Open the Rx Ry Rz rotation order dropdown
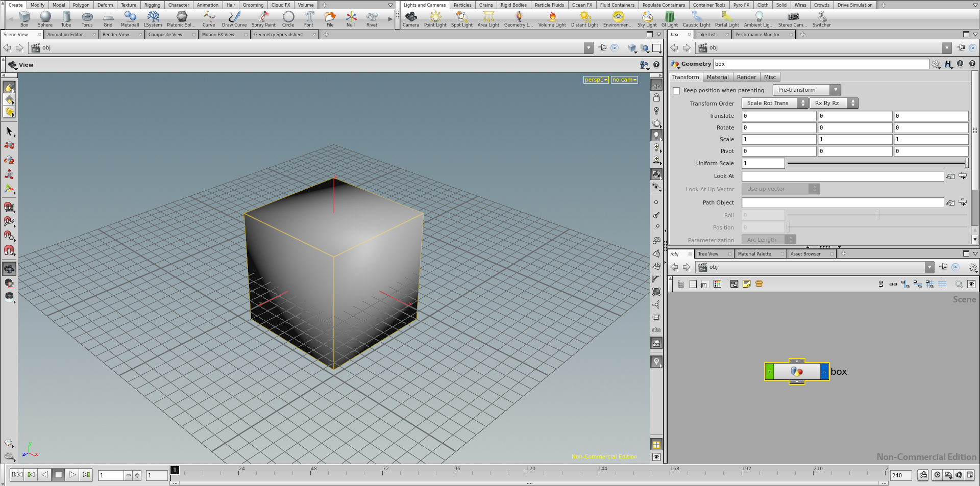980x486 pixels. pos(834,103)
